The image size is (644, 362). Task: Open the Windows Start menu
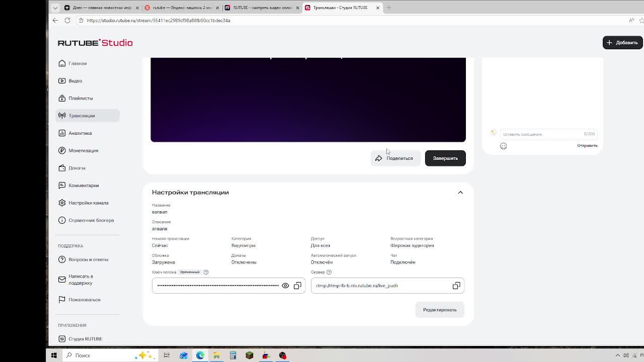54,355
